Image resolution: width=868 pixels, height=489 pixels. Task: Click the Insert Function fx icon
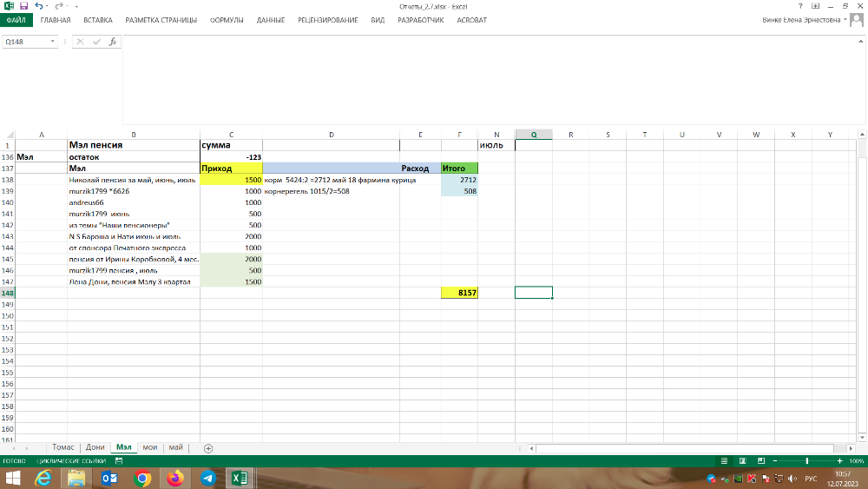click(x=112, y=41)
